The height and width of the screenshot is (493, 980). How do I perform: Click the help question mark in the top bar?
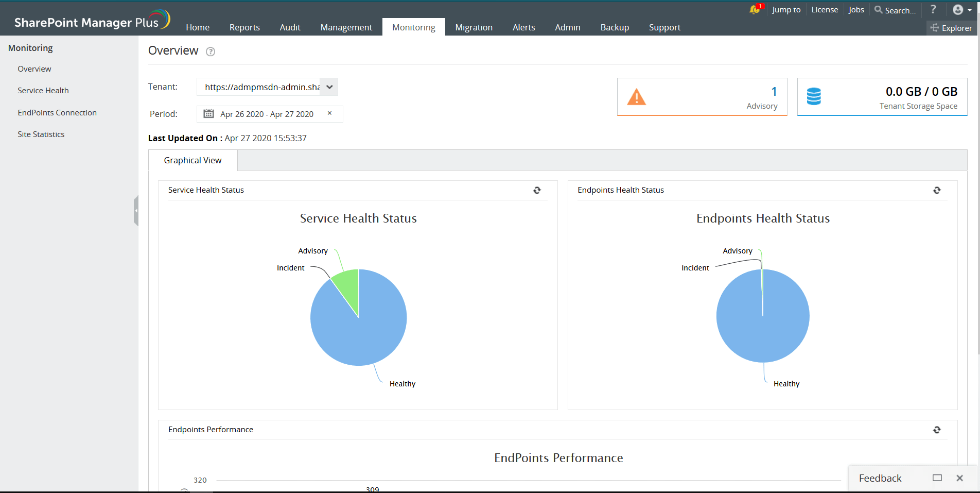[933, 9]
